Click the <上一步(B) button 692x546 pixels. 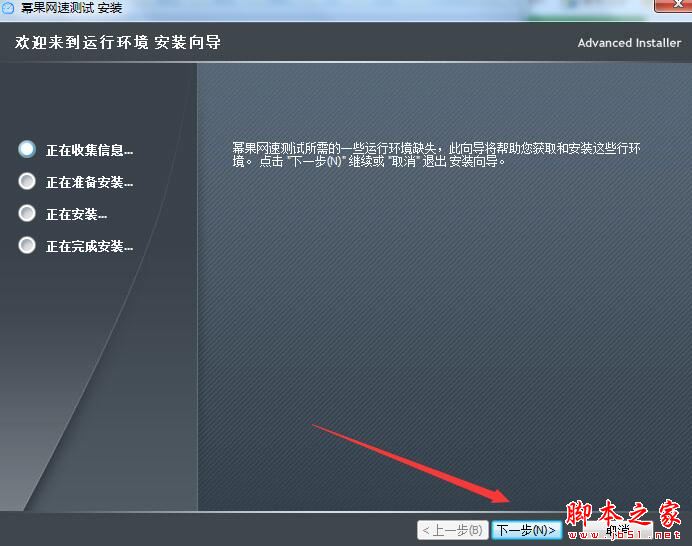coord(453,530)
